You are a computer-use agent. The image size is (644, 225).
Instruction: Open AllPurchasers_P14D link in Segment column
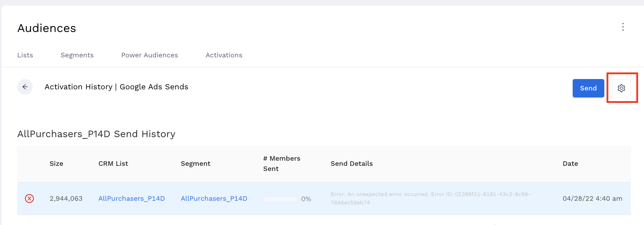(x=214, y=199)
